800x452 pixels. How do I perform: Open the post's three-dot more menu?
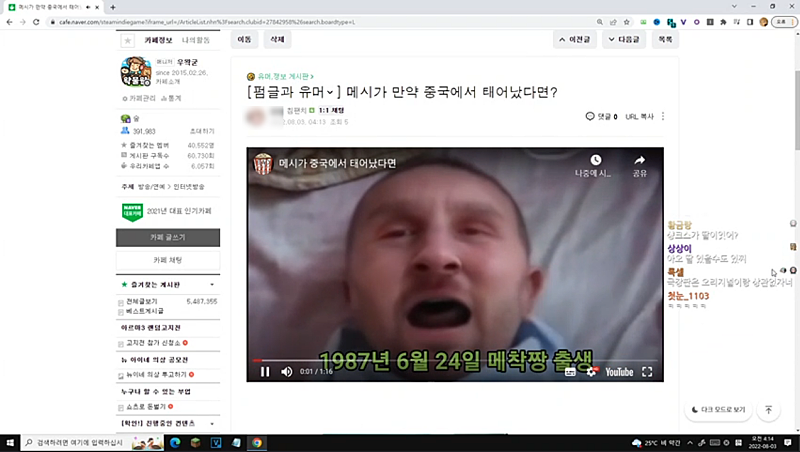pos(663,116)
